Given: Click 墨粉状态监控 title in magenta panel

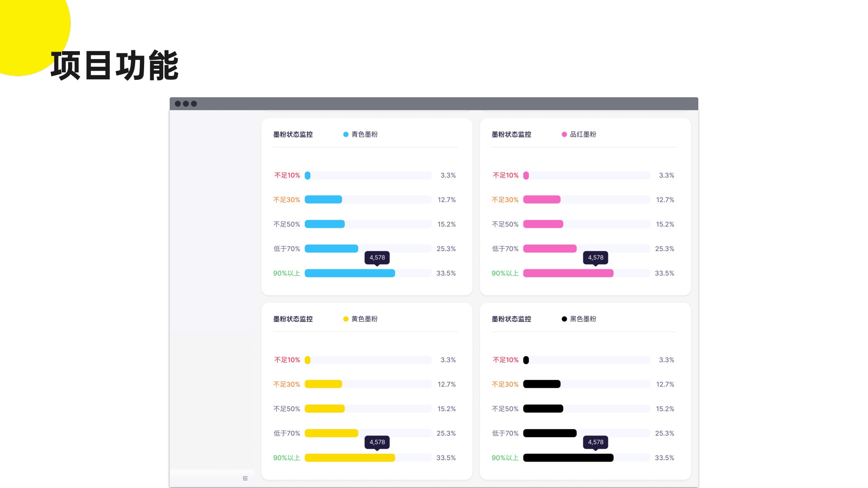Looking at the screenshot, I should coord(511,134).
